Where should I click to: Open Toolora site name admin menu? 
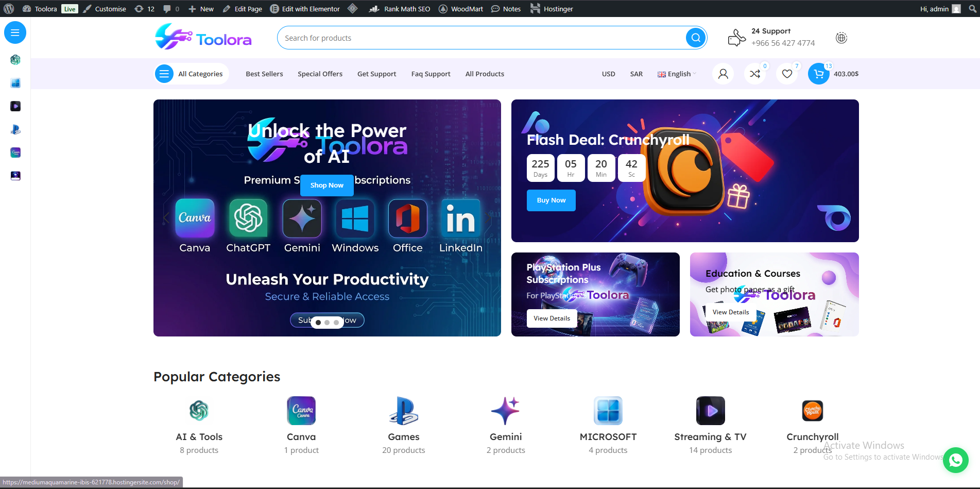click(40, 9)
